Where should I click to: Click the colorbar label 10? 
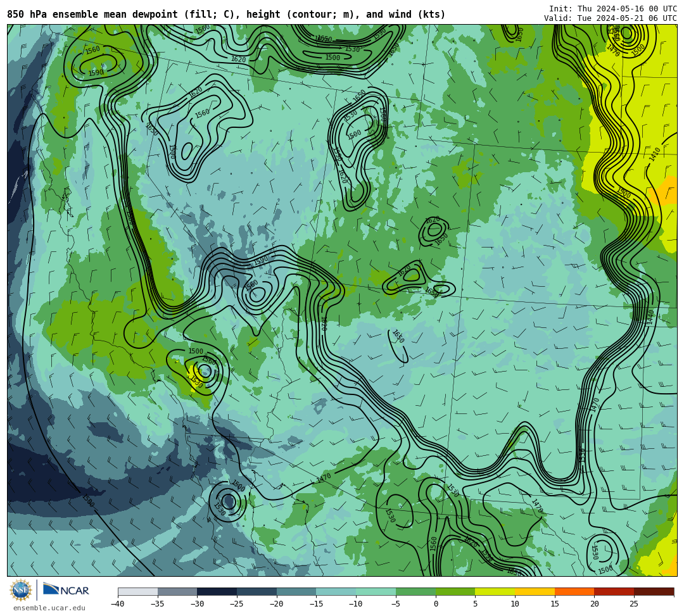[515, 604]
